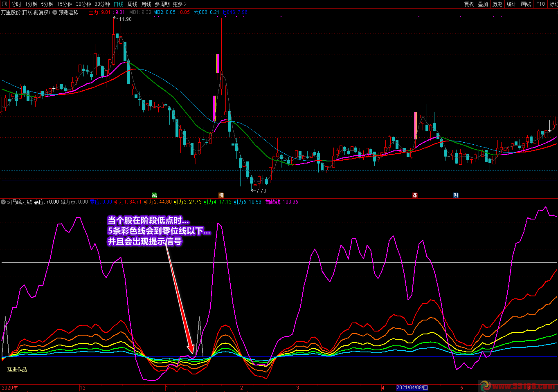Open the F10 company info
This screenshot has height=392, width=558.
pyautogui.click(x=540, y=4)
